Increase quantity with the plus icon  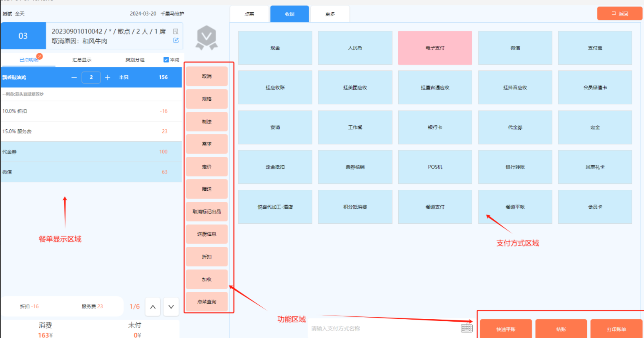coord(108,77)
